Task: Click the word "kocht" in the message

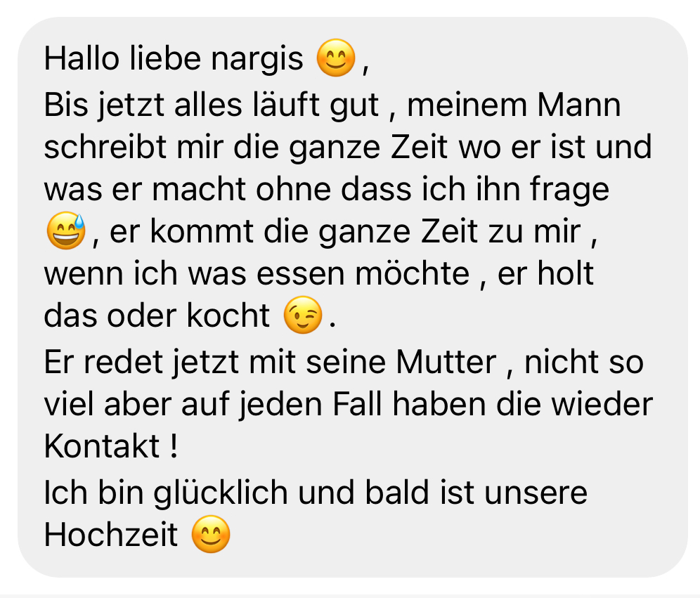Action: (x=228, y=315)
